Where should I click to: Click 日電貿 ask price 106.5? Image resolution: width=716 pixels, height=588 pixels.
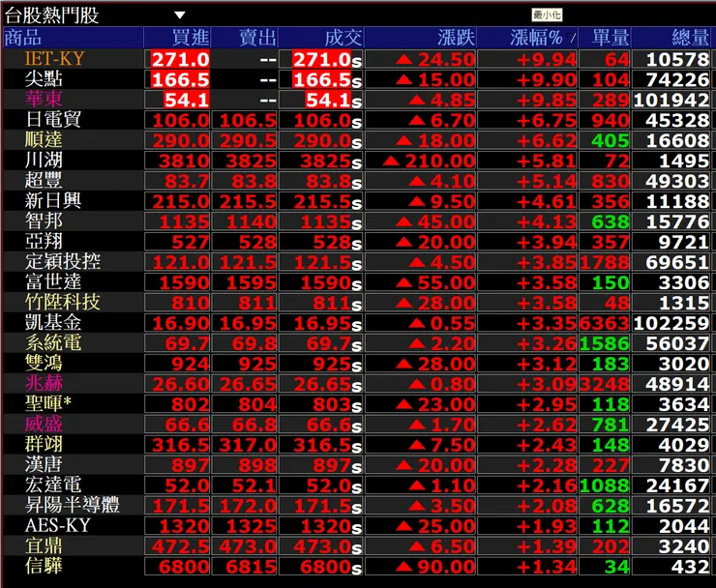coord(248,121)
